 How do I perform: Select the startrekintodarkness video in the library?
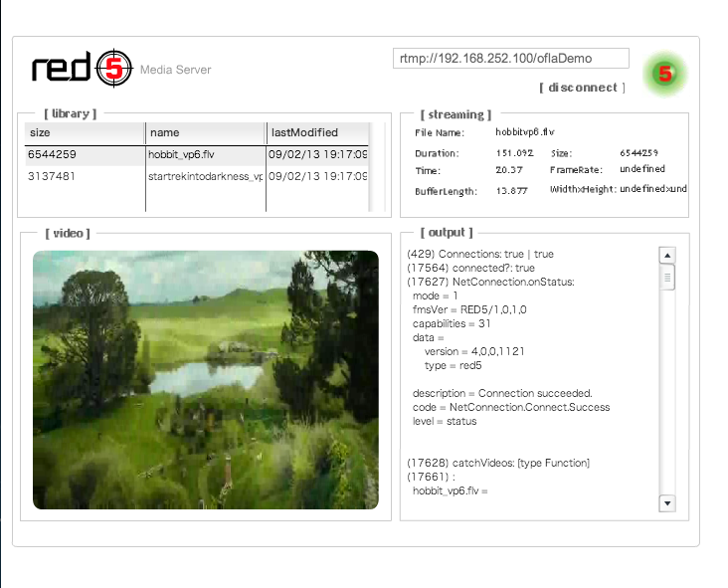coord(205,176)
